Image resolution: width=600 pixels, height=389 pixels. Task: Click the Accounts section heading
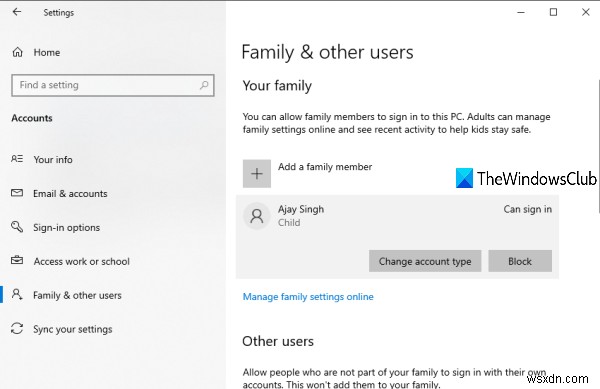[x=32, y=118]
